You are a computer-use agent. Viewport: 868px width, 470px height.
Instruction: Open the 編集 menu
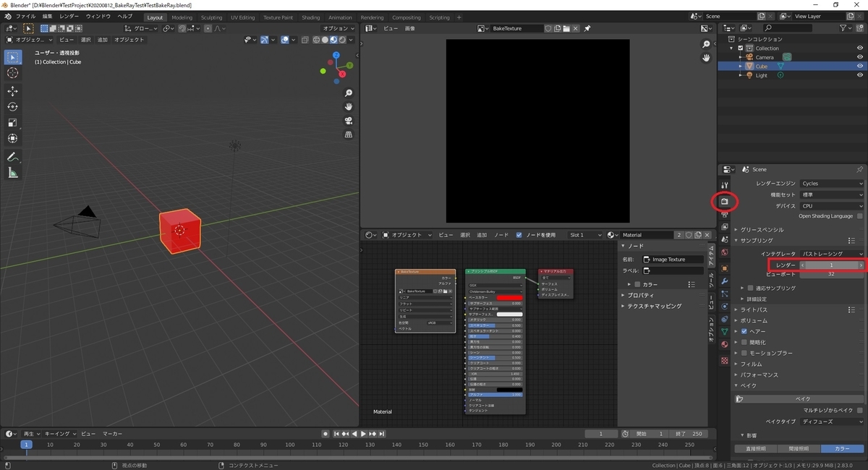pos(47,17)
